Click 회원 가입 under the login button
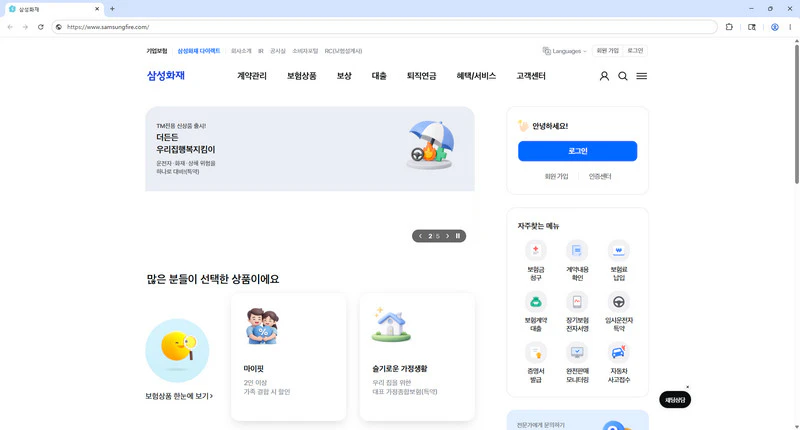This screenshot has width=800, height=430. 556,176
